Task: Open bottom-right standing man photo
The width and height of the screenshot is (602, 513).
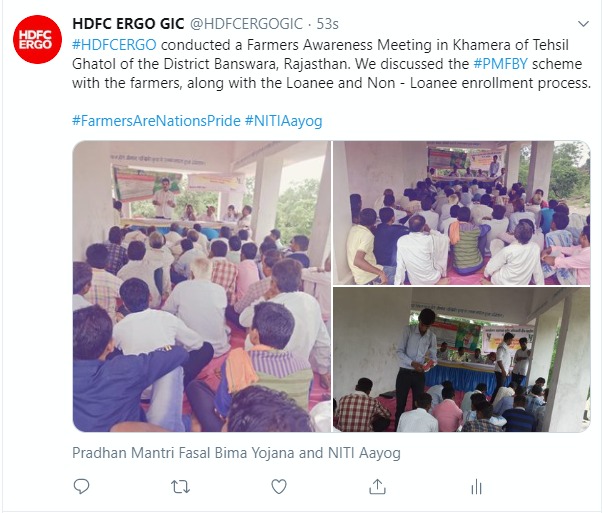Action: [x=461, y=360]
